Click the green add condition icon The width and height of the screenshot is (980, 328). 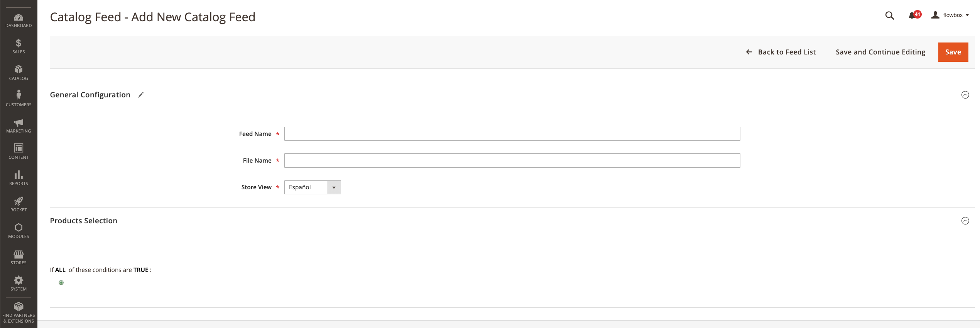click(x=61, y=283)
